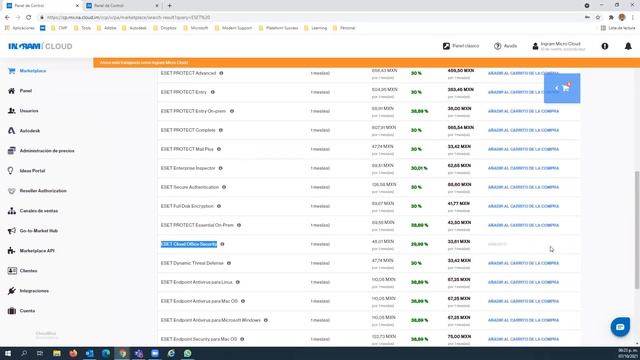Switch to second Panel de Control tab
Image resolution: width=640 pixels, height=360 pixels.
[122, 6]
